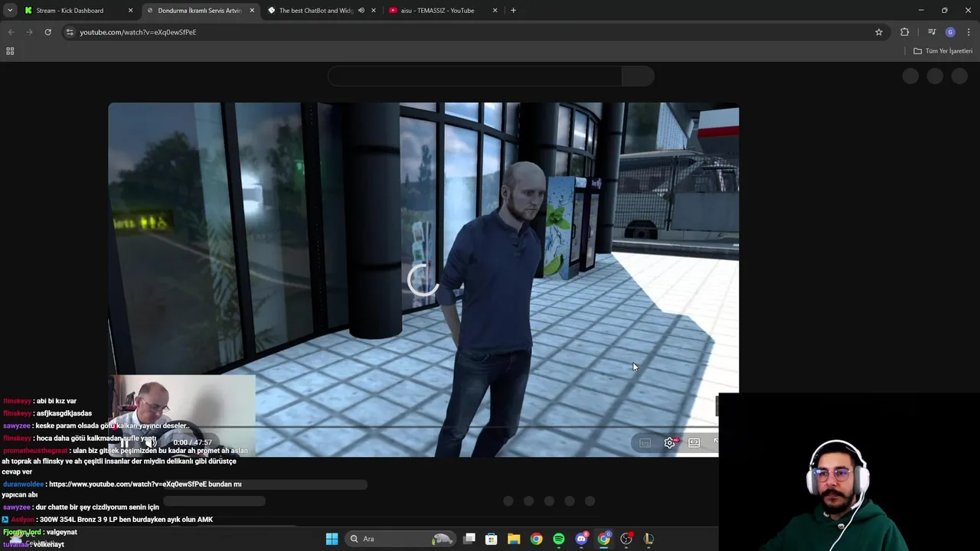980x551 pixels.
Task: Switch to theater mode
Action: click(x=694, y=442)
